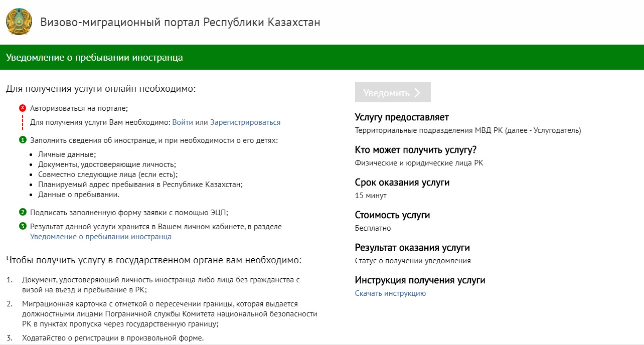Open the Войти login link
The image size is (644, 345).
pos(183,122)
